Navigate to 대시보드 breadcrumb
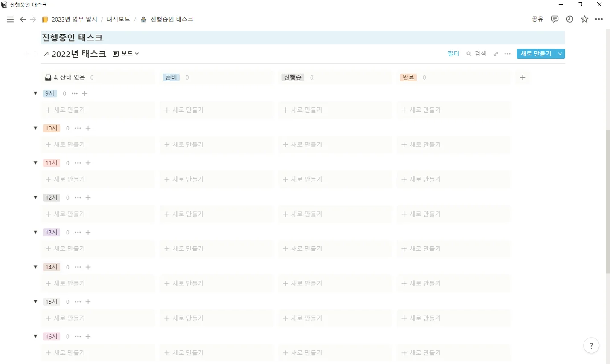Screen dimensions: 610x364 tap(118, 19)
